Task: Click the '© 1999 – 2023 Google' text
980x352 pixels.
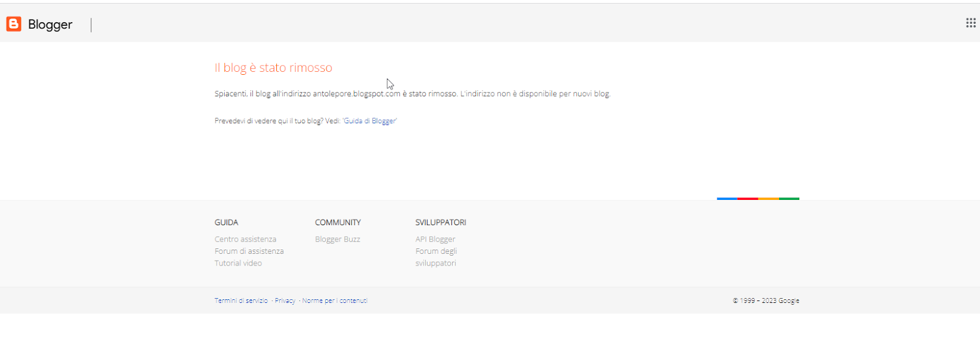Action: pyautogui.click(x=766, y=300)
